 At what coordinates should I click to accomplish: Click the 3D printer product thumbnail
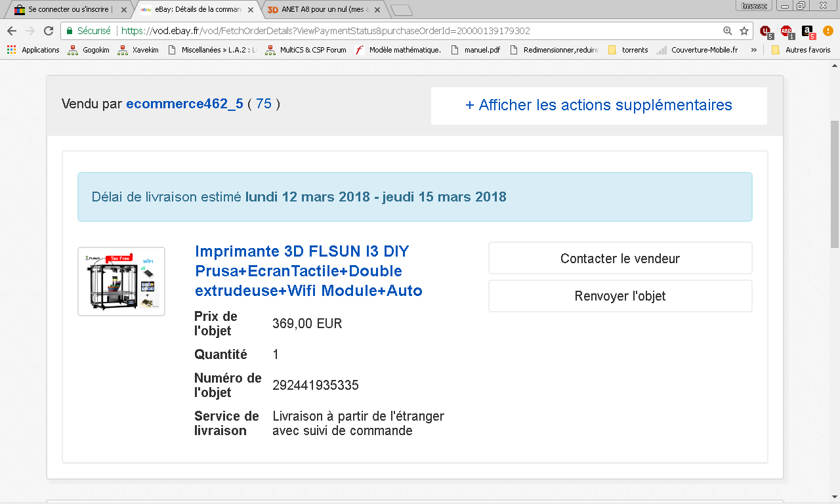pos(121,282)
